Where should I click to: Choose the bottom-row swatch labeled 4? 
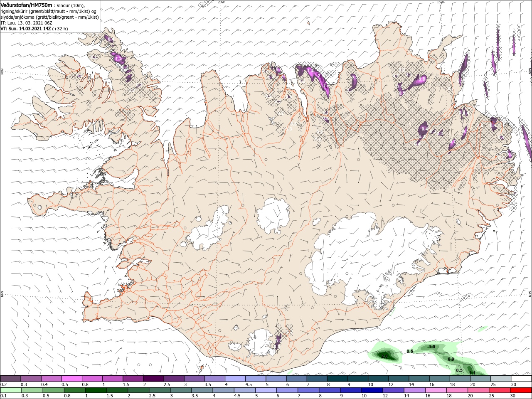223,390
